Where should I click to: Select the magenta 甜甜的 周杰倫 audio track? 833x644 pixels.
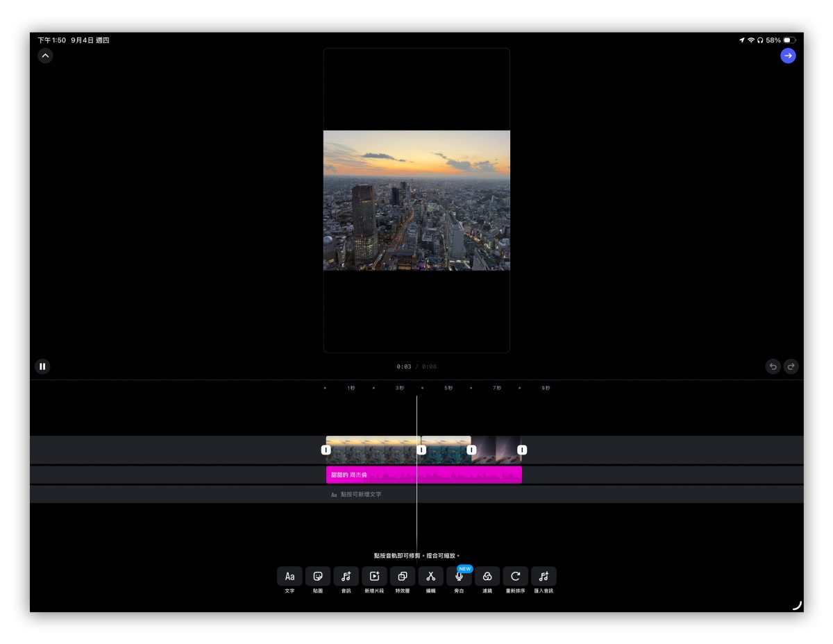pyautogui.click(x=424, y=475)
